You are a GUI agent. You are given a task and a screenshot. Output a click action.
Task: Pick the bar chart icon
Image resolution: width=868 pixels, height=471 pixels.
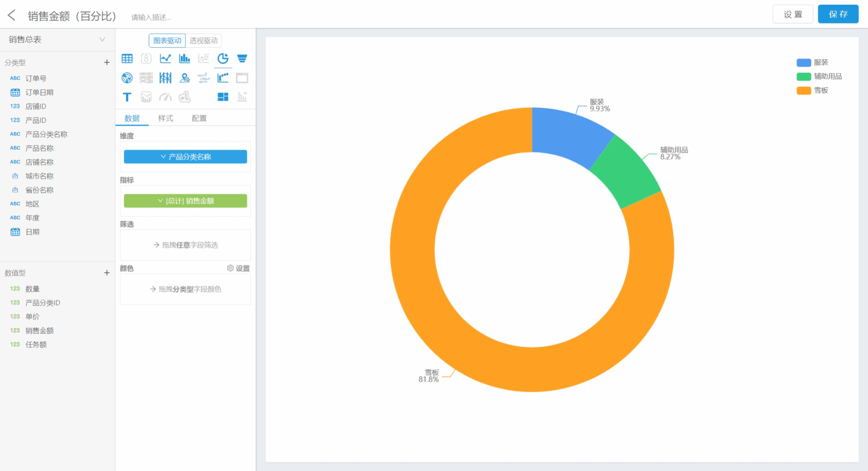pos(184,59)
